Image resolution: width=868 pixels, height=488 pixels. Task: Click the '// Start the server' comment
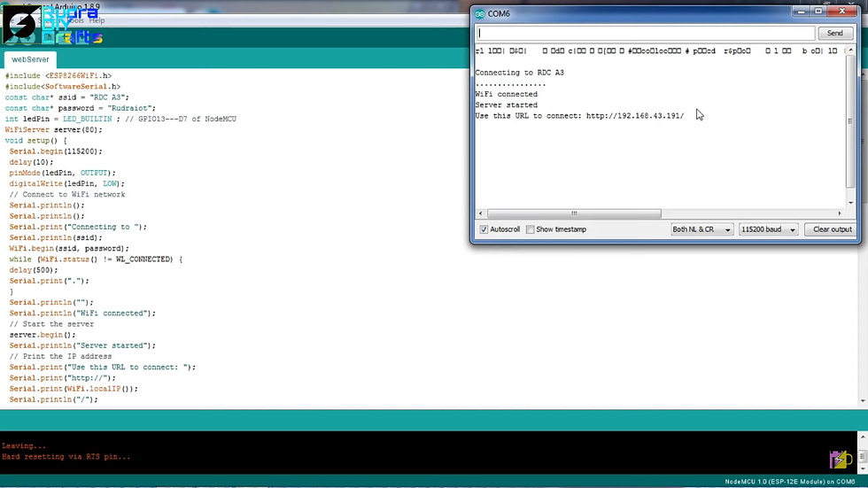tap(51, 324)
